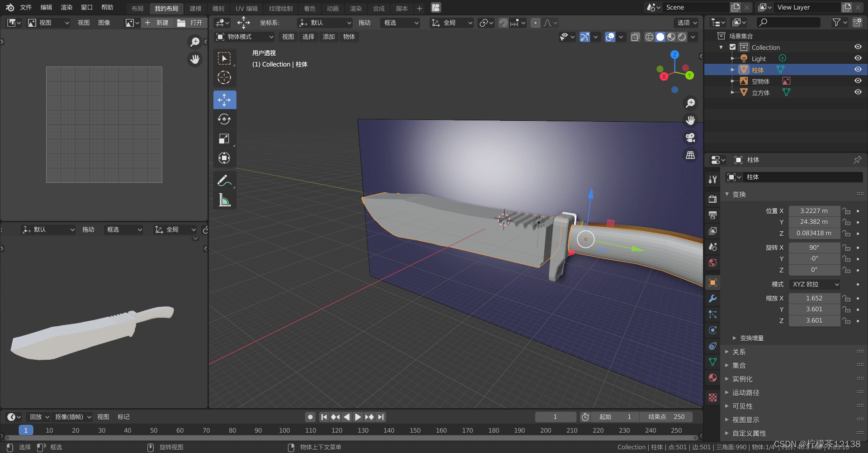This screenshot has width=868, height=453.
Task: Play the animation forward
Action: coord(358,417)
